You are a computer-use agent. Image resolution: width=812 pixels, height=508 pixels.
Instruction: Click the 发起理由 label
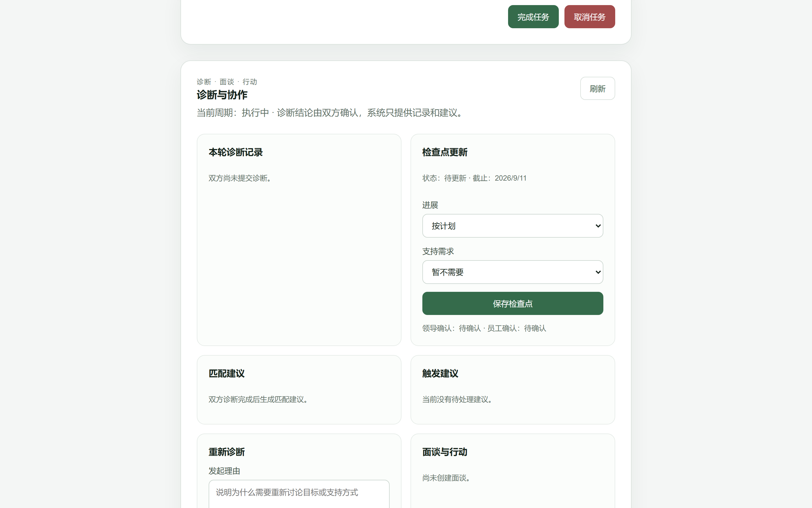224,471
